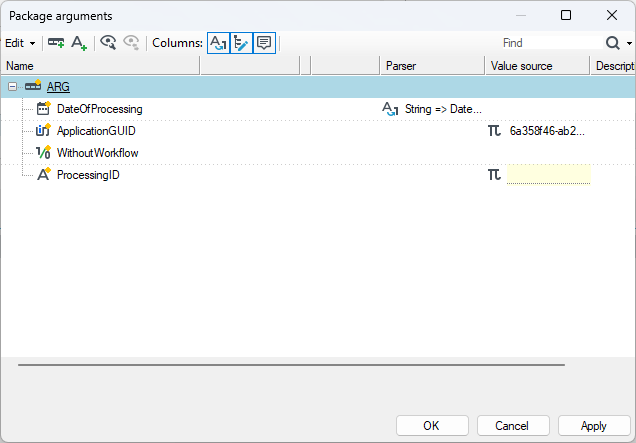636x443 pixels.
Task: Select the ARG root row
Action: [x=318, y=87]
